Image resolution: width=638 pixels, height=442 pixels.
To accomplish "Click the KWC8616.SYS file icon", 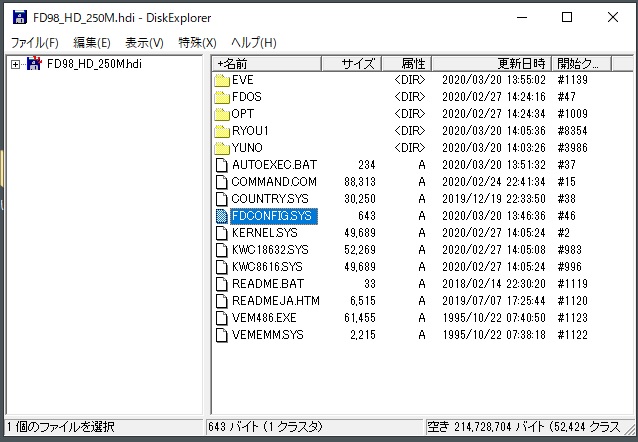I will click(x=222, y=267).
